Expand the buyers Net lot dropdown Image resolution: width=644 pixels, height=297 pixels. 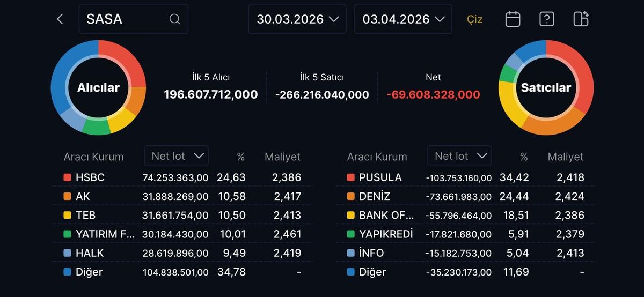177,156
